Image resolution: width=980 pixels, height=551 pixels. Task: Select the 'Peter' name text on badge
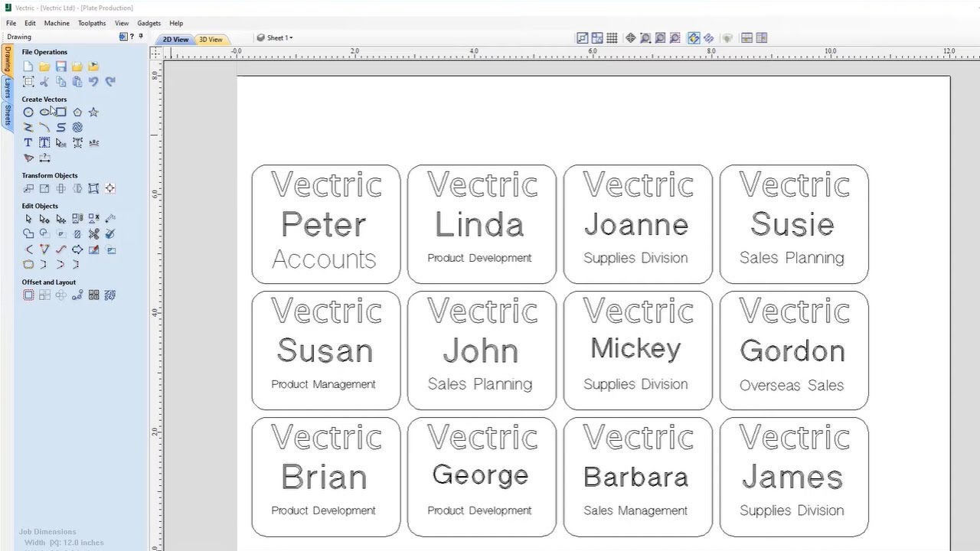[324, 225]
